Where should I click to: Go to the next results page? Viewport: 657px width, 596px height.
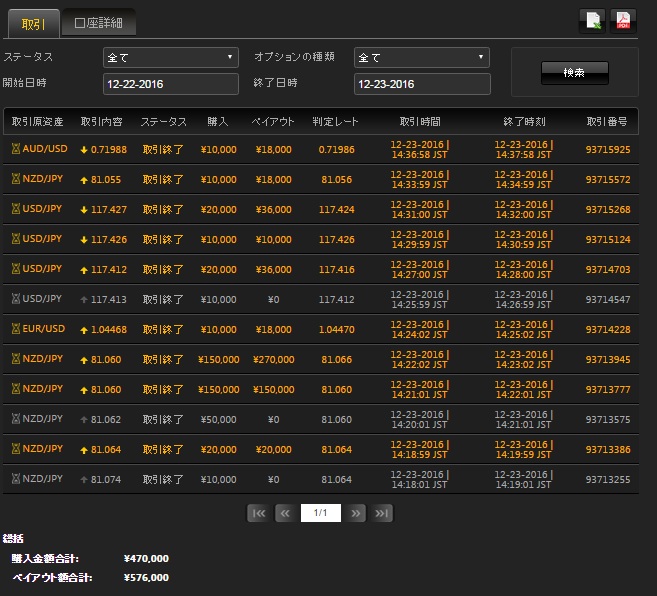357,513
